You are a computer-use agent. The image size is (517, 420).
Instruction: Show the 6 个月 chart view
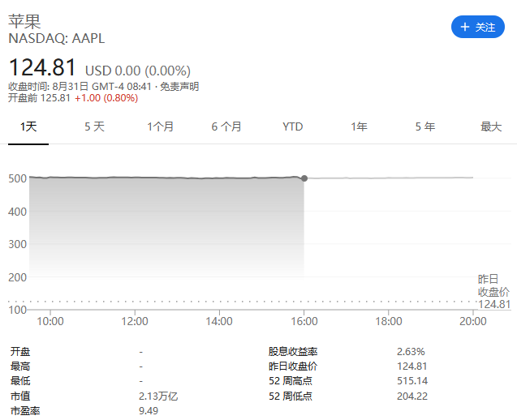pos(226,126)
